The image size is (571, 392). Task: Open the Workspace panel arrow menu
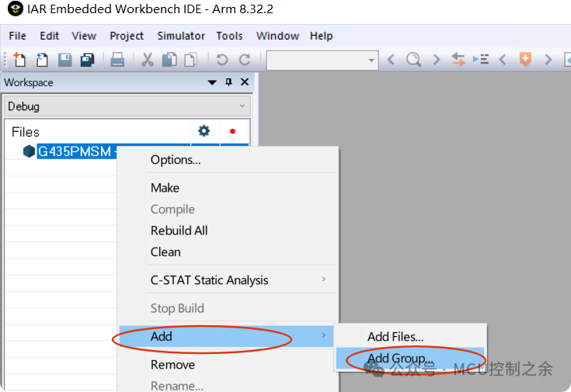click(212, 82)
